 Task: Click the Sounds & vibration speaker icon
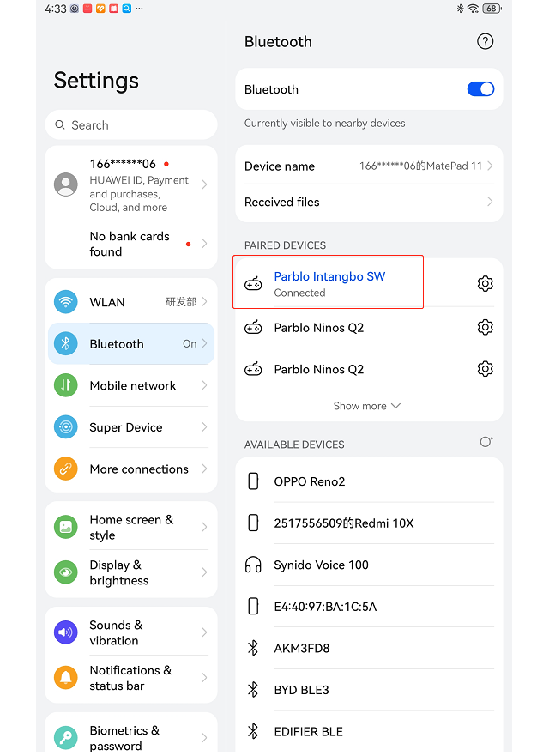point(66,632)
